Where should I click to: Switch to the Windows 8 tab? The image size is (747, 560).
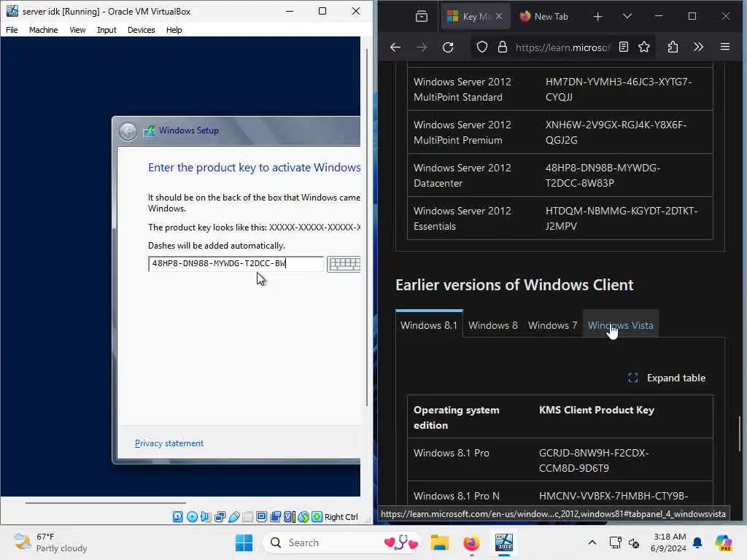click(492, 325)
